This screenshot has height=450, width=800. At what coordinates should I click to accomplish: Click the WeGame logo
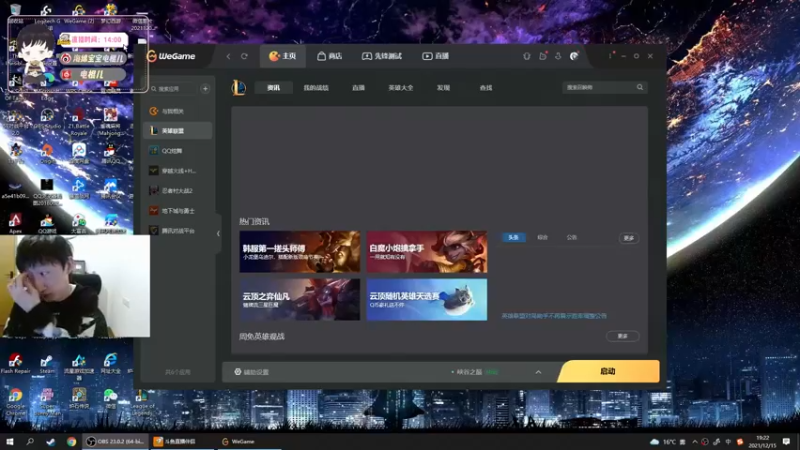171,56
